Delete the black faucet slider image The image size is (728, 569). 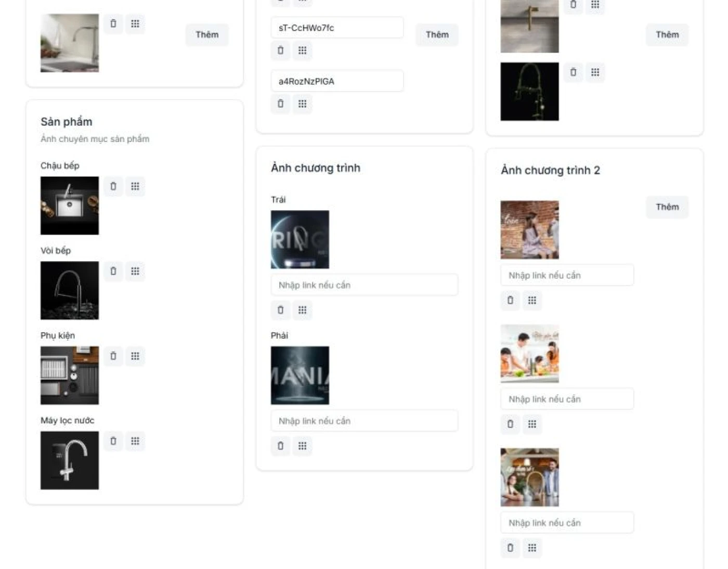pyautogui.click(x=573, y=72)
